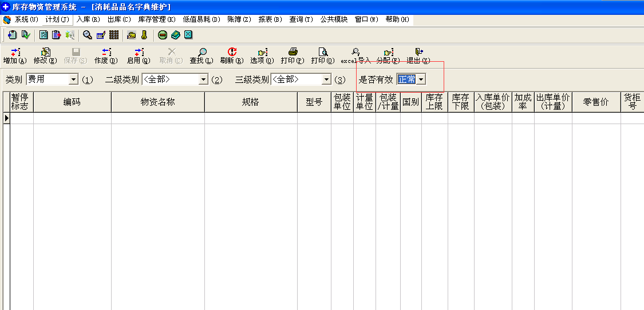Click the 零售价 column header
The image size is (644, 310).
(596, 102)
